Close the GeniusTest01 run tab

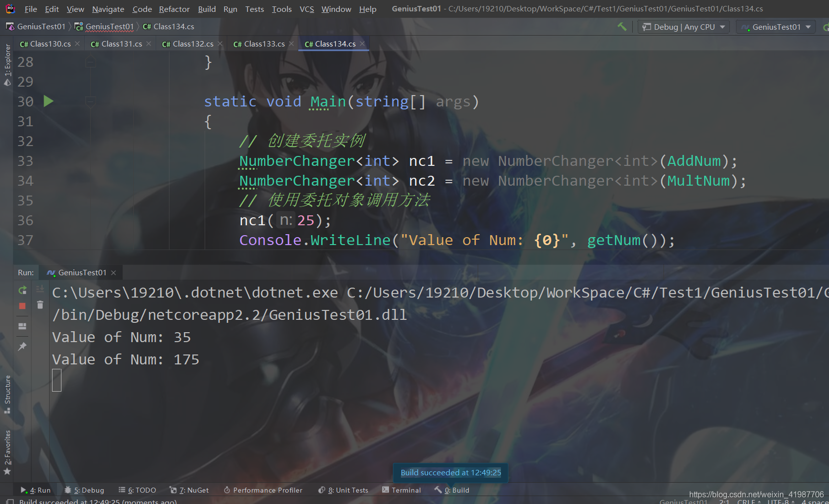point(113,273)
